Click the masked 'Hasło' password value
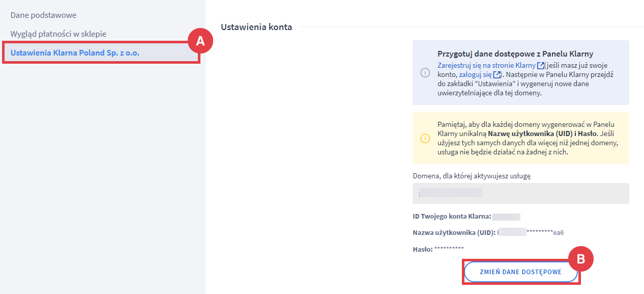Viewport: 644px width, 294px height. pyautogui.click(x=449, y=249)
